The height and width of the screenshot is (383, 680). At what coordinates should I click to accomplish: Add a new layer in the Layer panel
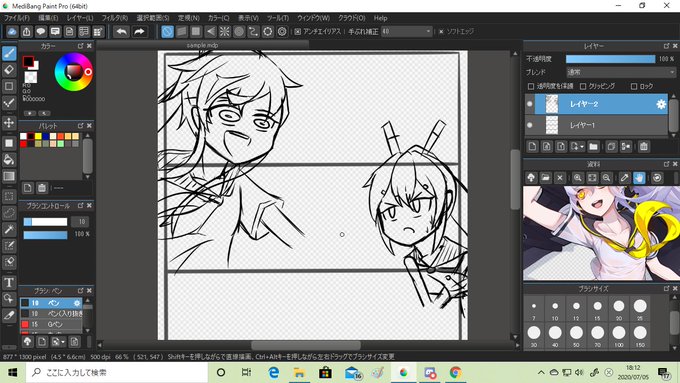click(x=533, y=147)
